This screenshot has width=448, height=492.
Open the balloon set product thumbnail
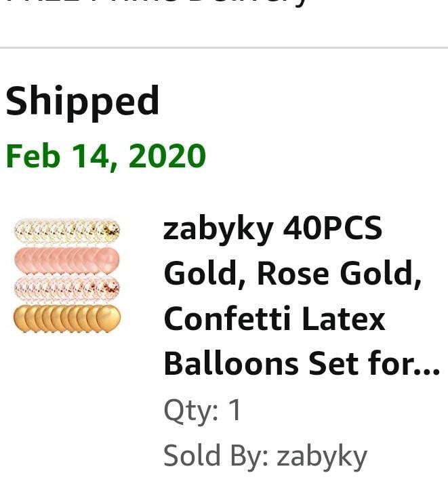(67, 276)
